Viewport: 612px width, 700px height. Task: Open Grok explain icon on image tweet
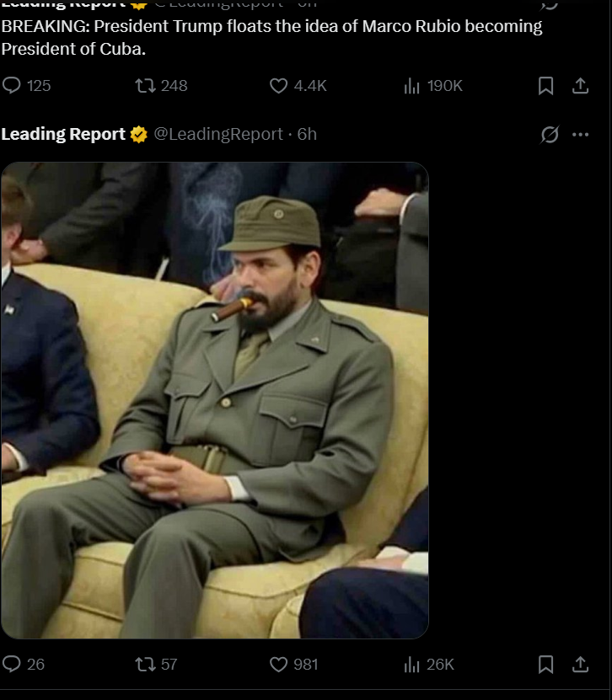(x=550, y=134)
